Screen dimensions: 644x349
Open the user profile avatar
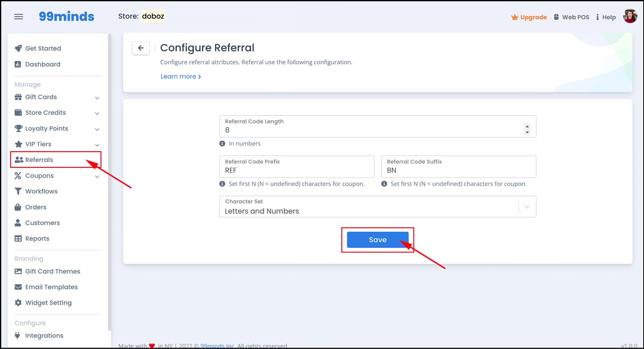630,16
